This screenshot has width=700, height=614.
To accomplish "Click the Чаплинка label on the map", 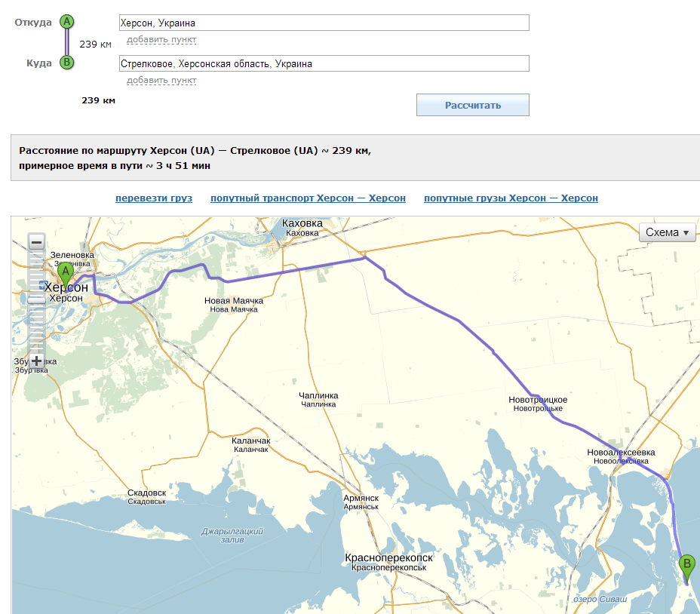I will pyautogui.click(x=318, y=399).
